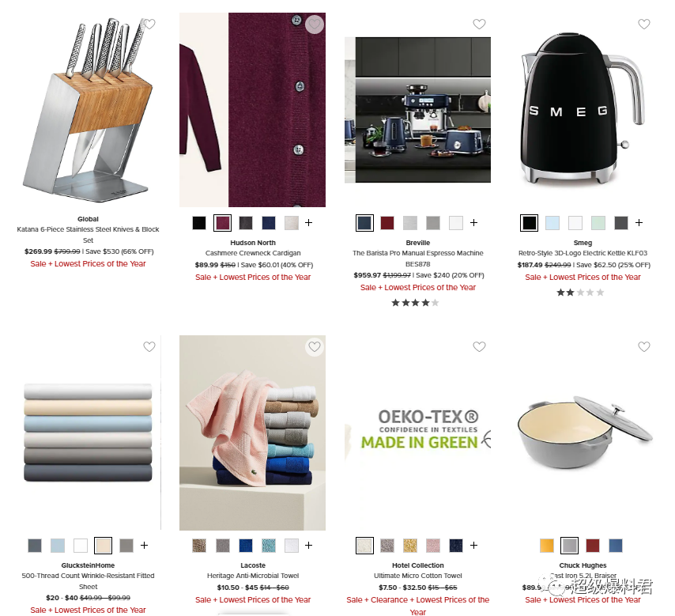
Task: Wishlist the Lacoste Heritage towel
Action: 315,346
